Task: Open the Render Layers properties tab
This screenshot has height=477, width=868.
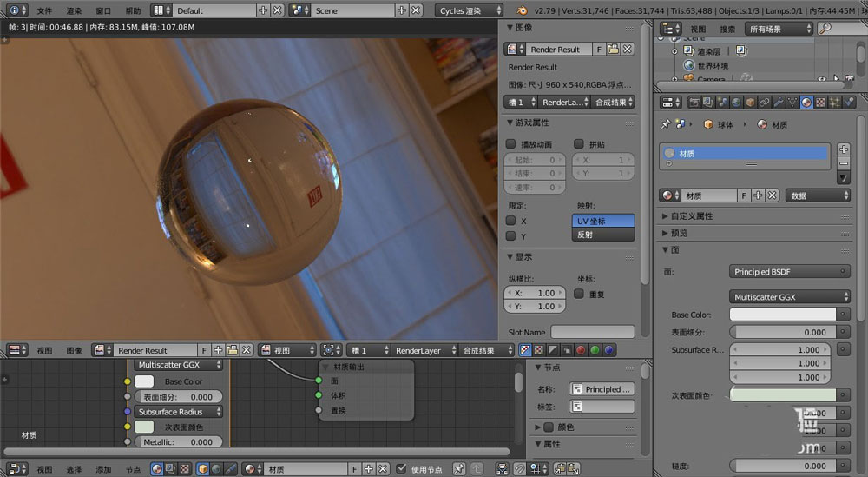Action: coord(708,103)
